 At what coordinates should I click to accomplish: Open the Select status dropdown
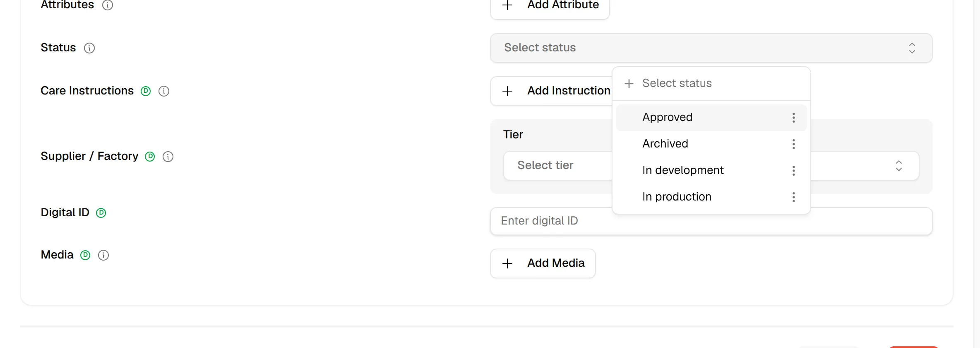[711, 48]
